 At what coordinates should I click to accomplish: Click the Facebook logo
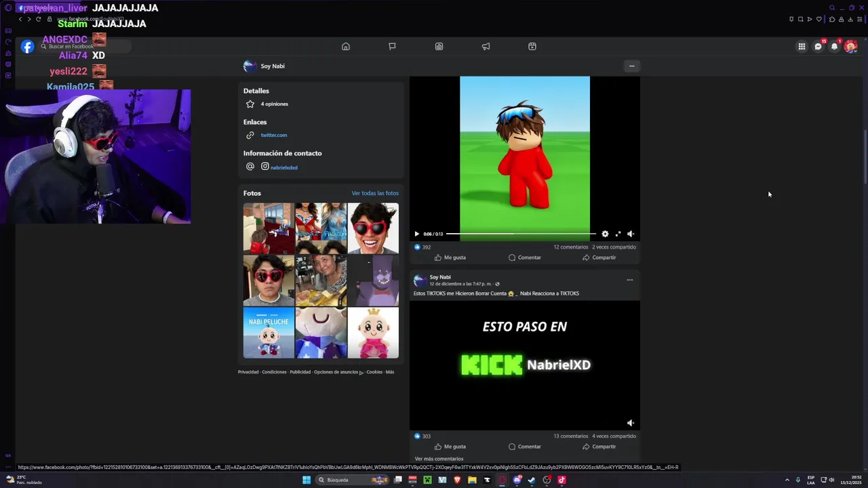(x=27, y=47)
